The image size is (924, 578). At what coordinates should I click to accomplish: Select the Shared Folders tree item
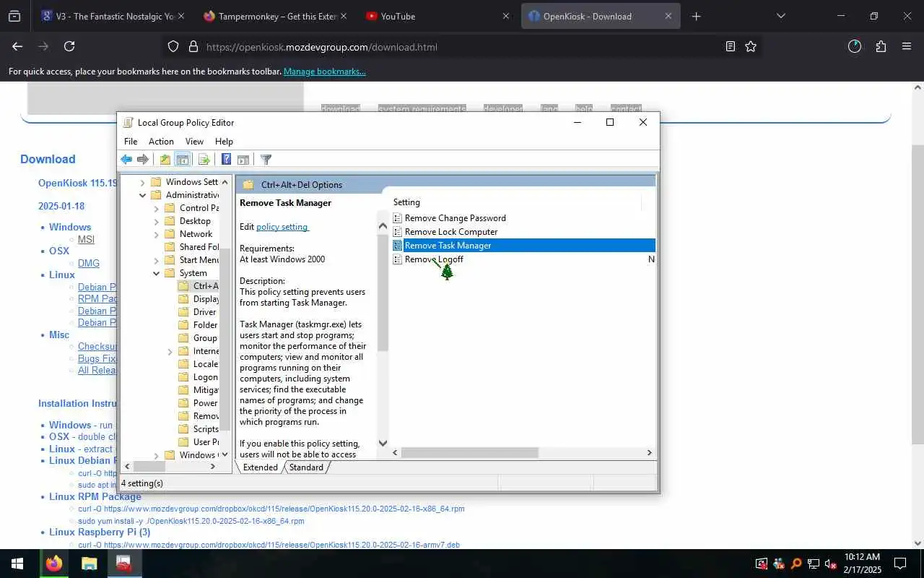pos(199,247)
